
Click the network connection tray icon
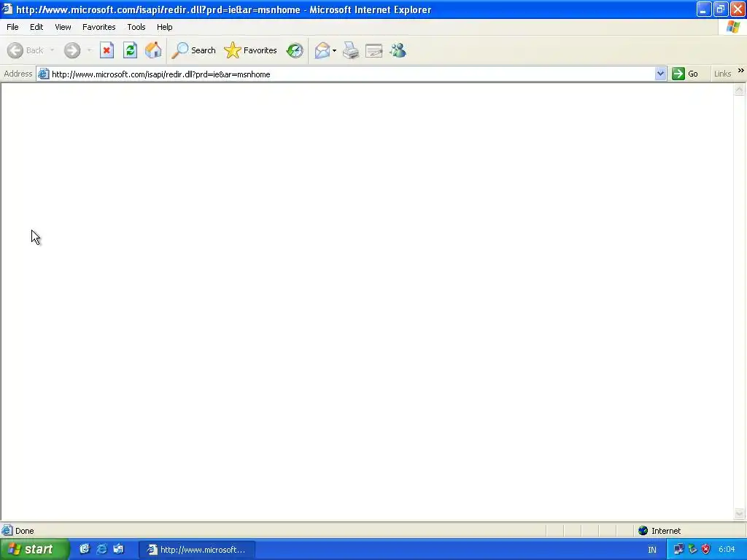679,550
